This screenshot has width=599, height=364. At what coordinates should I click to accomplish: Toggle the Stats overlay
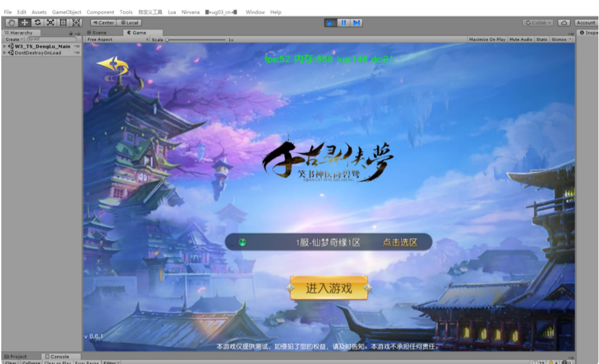pyautogui.click(x=542, y=39)
